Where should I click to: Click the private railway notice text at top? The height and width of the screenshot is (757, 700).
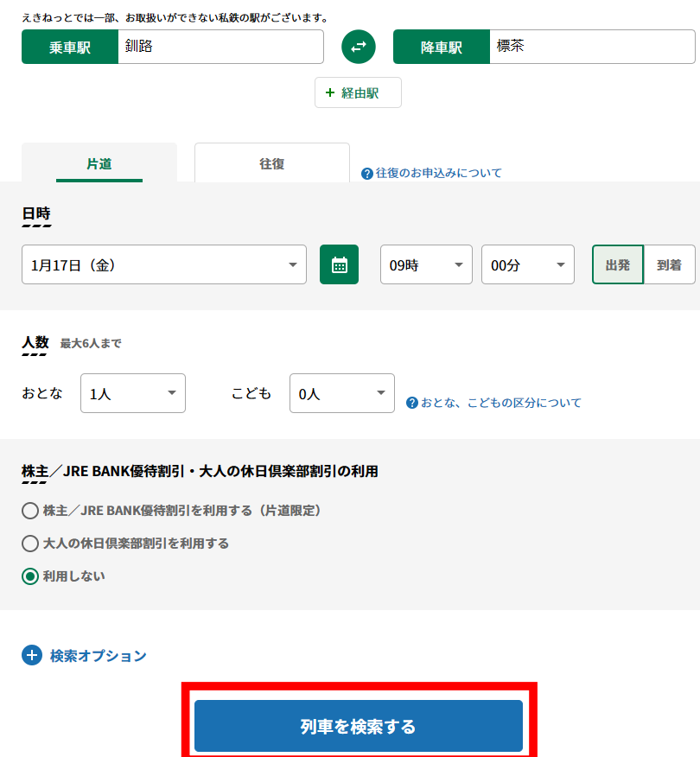point(176,18)
